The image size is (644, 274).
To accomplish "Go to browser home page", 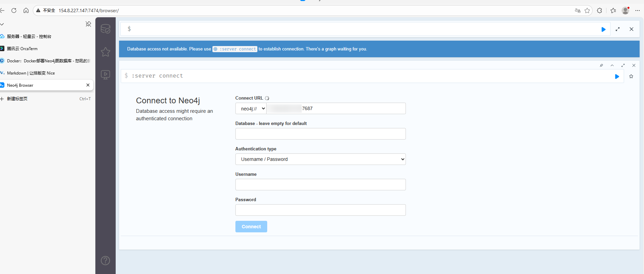I will click(26, 10).
